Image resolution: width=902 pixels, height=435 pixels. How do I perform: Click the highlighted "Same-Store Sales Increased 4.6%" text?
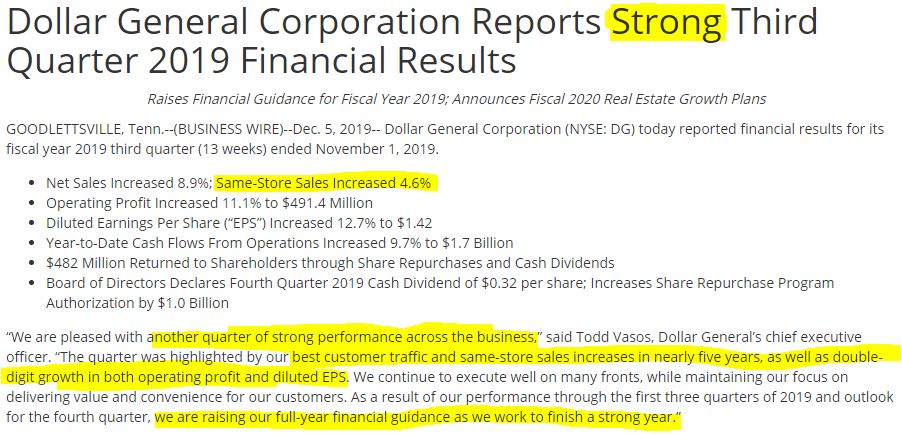point(323,183)
